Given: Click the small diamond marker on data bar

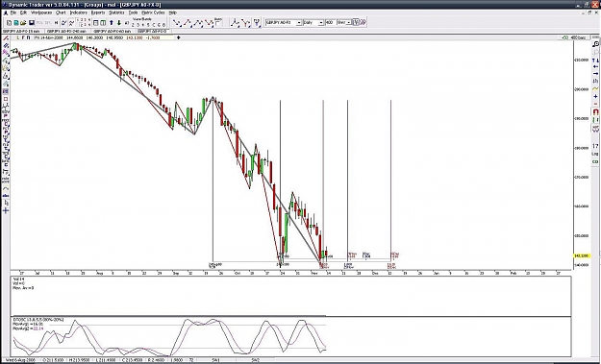Looking at the screenshot, I should 178,37.
